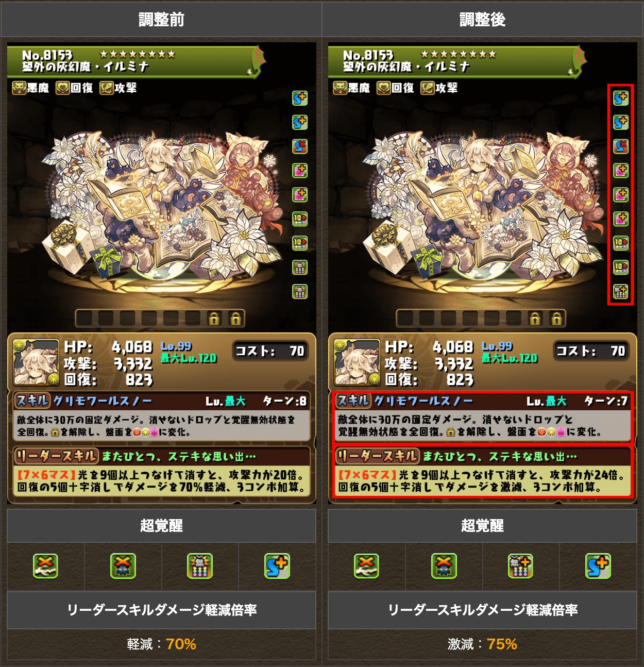Open the monster portrait thumbnail in 調整前 stats
644x667 pixels.
(x=36, y=362)
